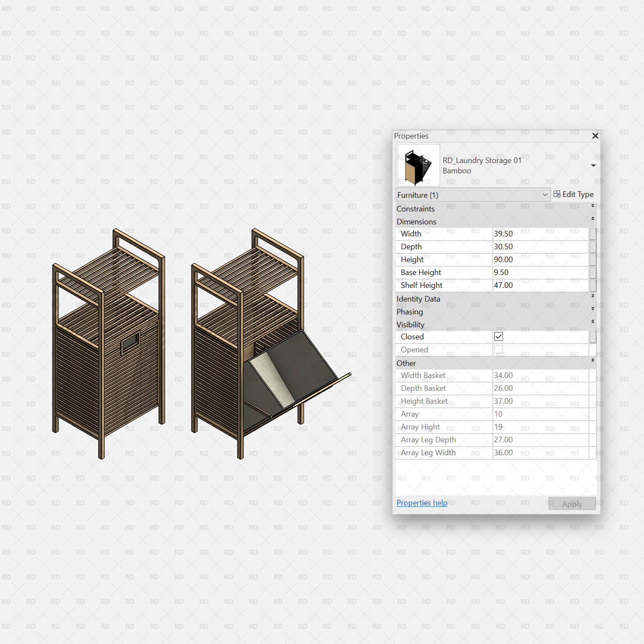Collapse the Visibility section
This screenshot has height=644, width=644.
tap(592, 321)
